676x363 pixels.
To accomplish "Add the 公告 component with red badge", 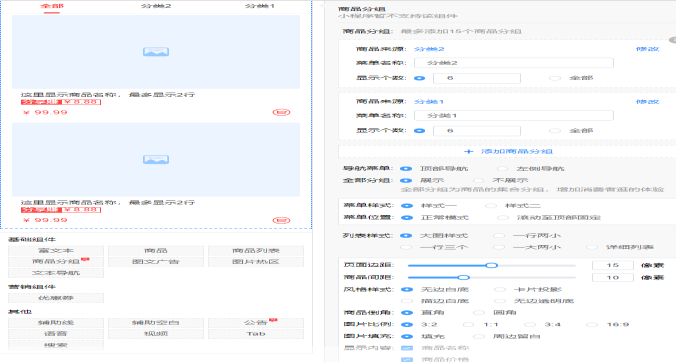I will pos(256,322).
